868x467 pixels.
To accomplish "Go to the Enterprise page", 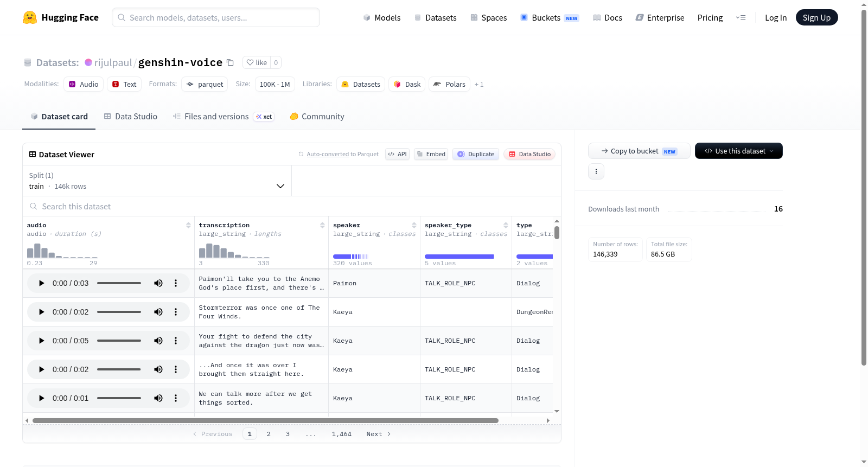I will [x=660, y=17].
